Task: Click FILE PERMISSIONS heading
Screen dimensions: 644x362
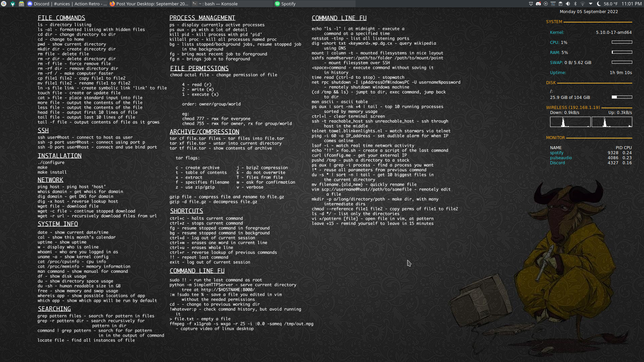Action: [199, 68]
